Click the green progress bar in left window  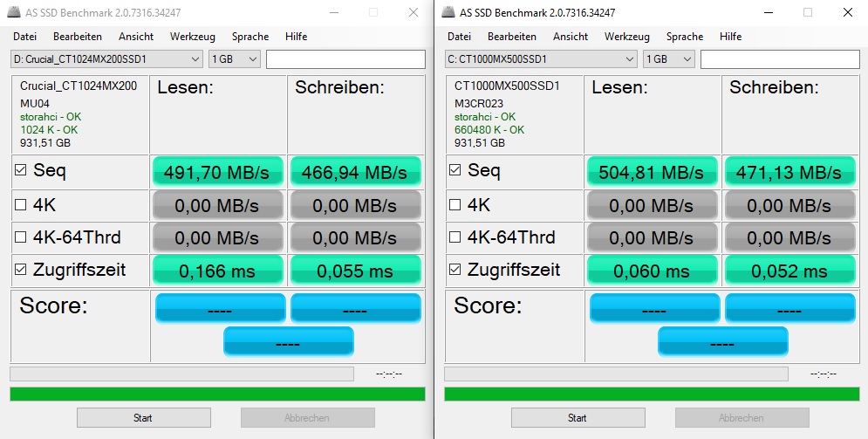pos(217,394)
